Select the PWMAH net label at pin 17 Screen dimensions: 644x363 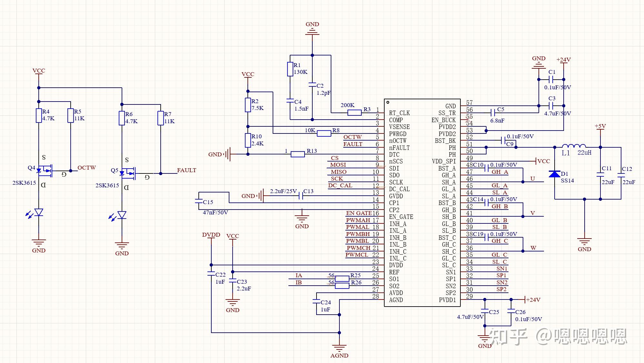click(358, 220)
